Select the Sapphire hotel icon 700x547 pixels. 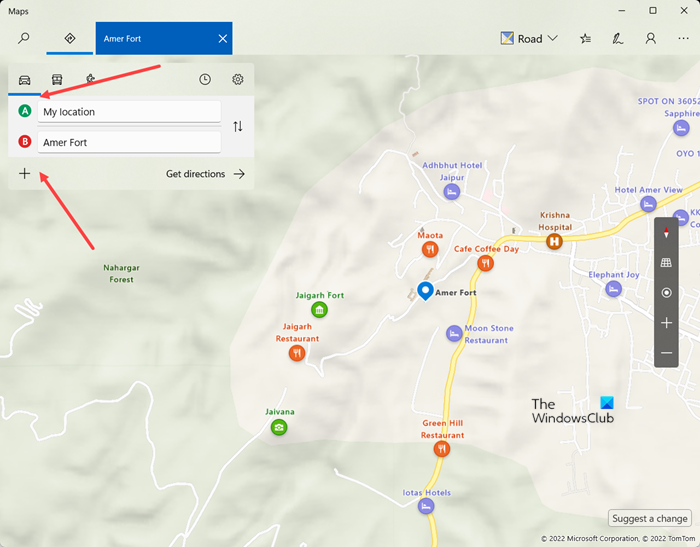coord(681,129)
